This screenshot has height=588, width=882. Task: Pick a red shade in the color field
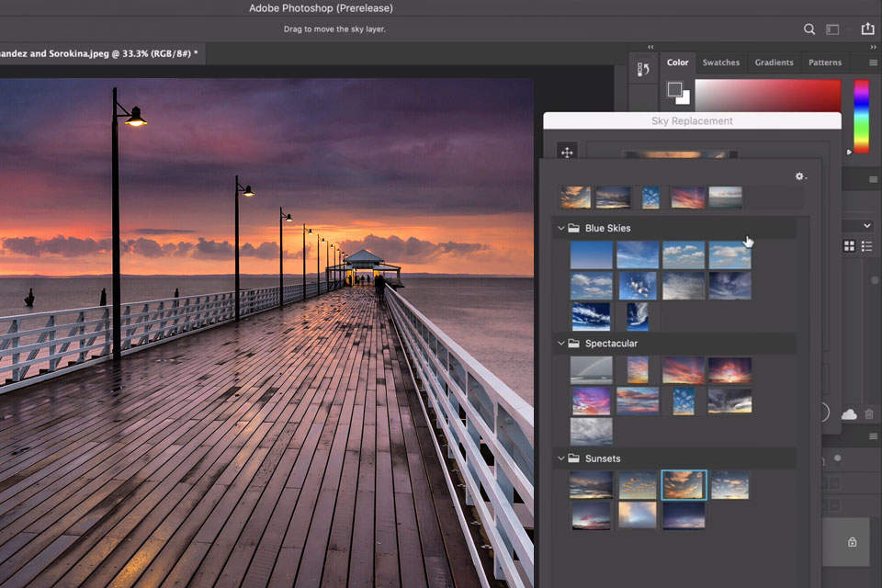[768, 96]
